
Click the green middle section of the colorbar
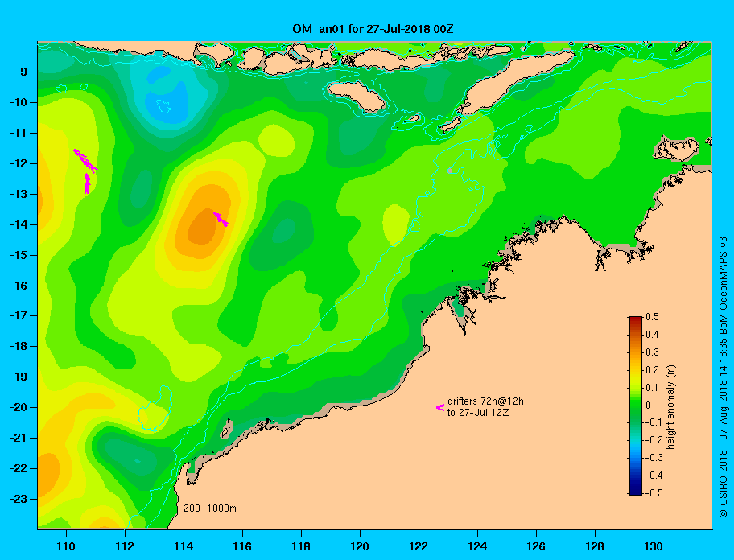pos(636,406)
